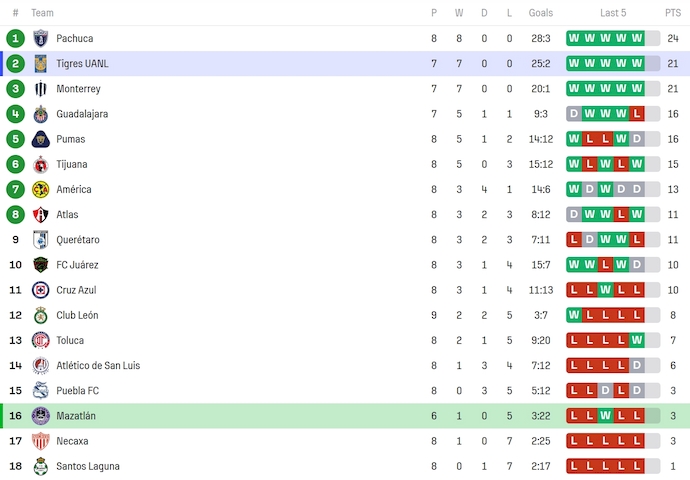
Task: Click the Last 5 column header
Action: (613, 13)
